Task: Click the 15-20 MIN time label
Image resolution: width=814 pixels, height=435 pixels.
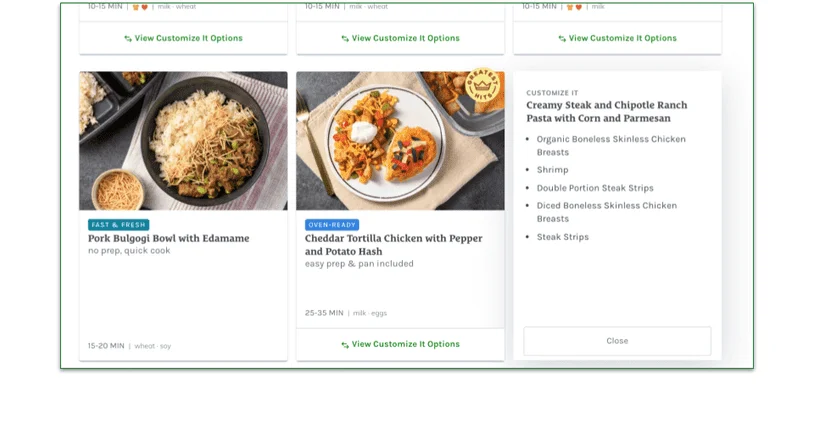Action: 106,346
